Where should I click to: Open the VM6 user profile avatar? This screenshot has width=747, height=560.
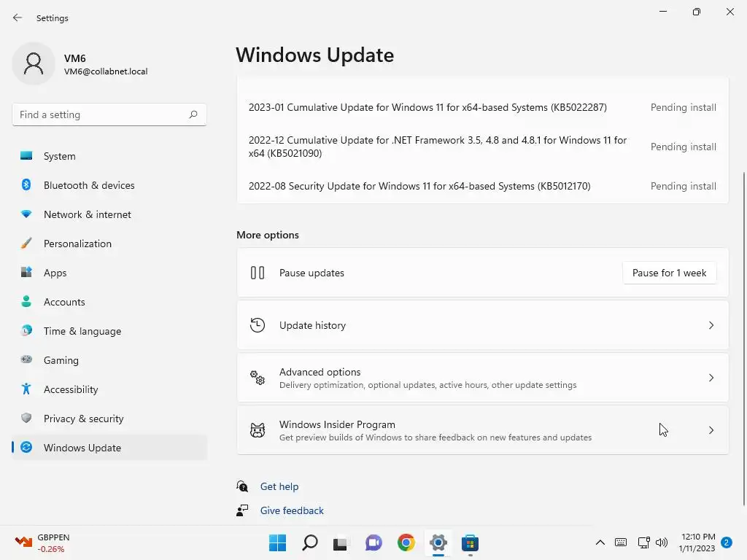(34, 64)
